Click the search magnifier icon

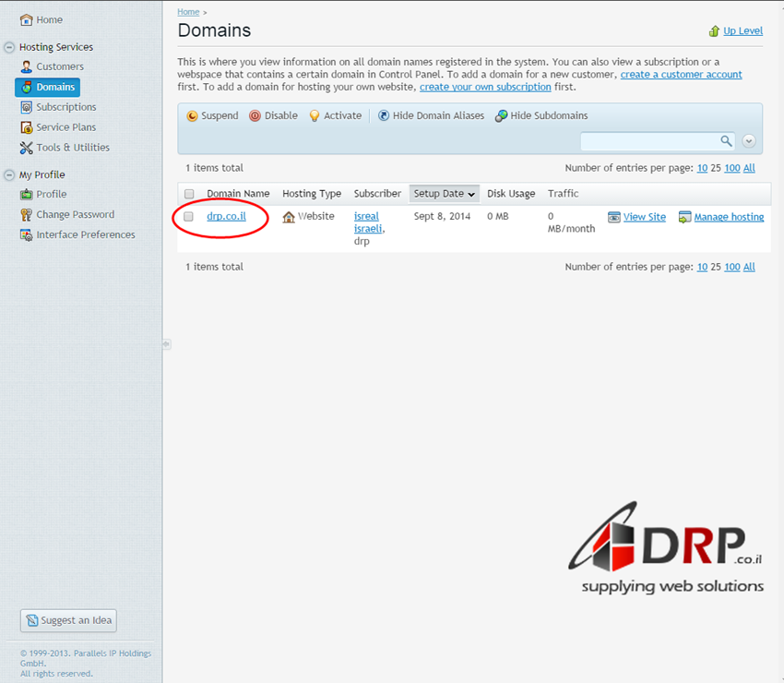click(726, 141)
